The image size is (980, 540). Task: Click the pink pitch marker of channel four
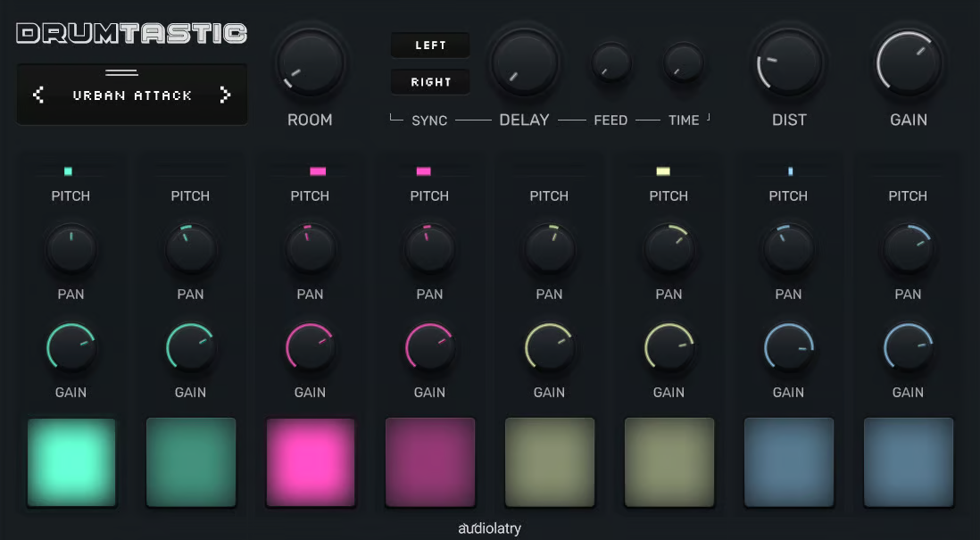point(424,171)
